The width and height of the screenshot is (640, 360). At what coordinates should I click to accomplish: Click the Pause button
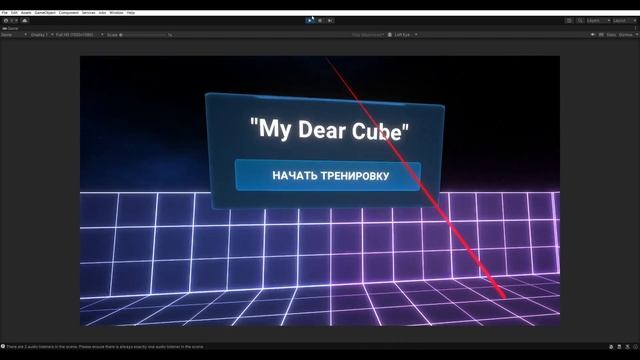pyautogui.click(x=320, y=20)
